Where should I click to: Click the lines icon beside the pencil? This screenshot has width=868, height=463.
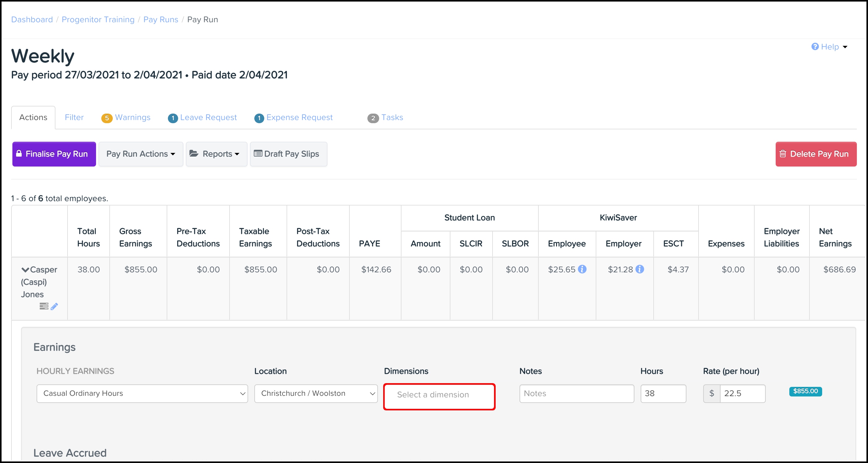[x=44, y=306]
